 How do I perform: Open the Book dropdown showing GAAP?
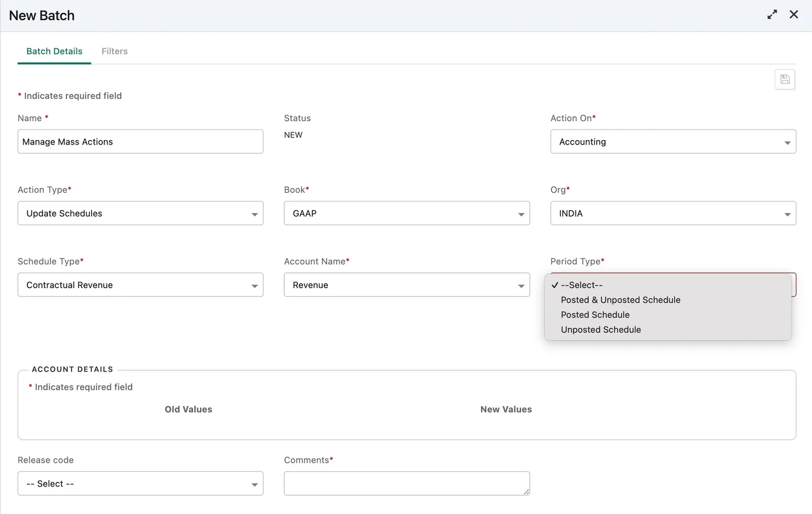pyautogui.click(x=407, y=213)
